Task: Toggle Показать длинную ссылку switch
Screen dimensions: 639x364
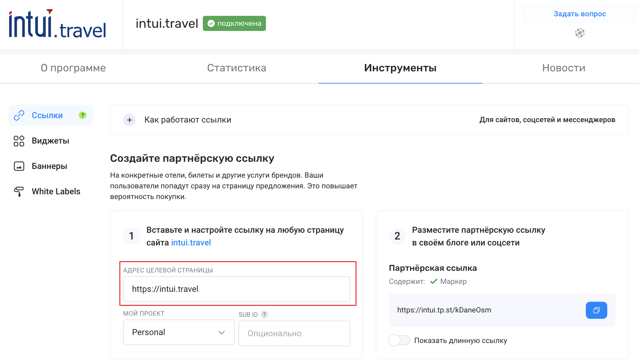Action: tap(399, 340)
